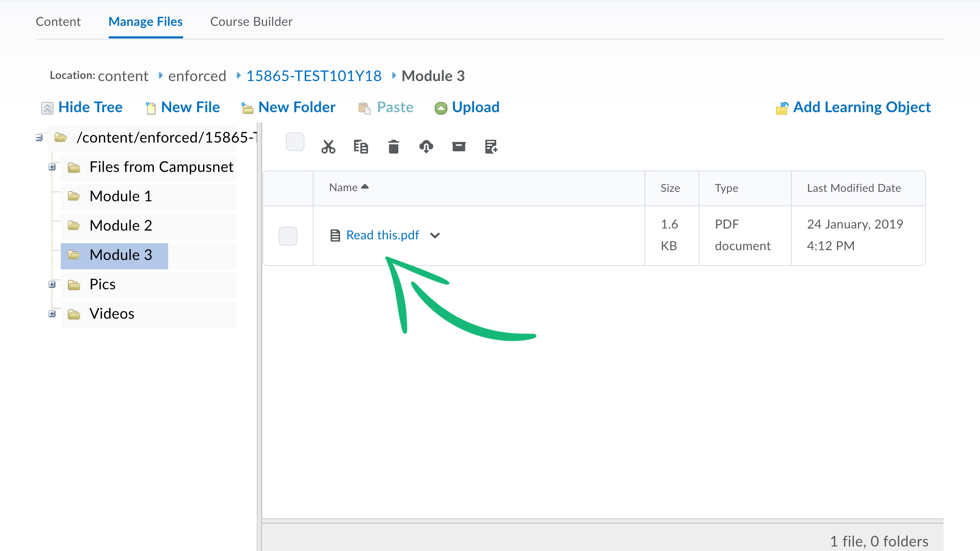Click the Download cloud icon

[426, 146]
